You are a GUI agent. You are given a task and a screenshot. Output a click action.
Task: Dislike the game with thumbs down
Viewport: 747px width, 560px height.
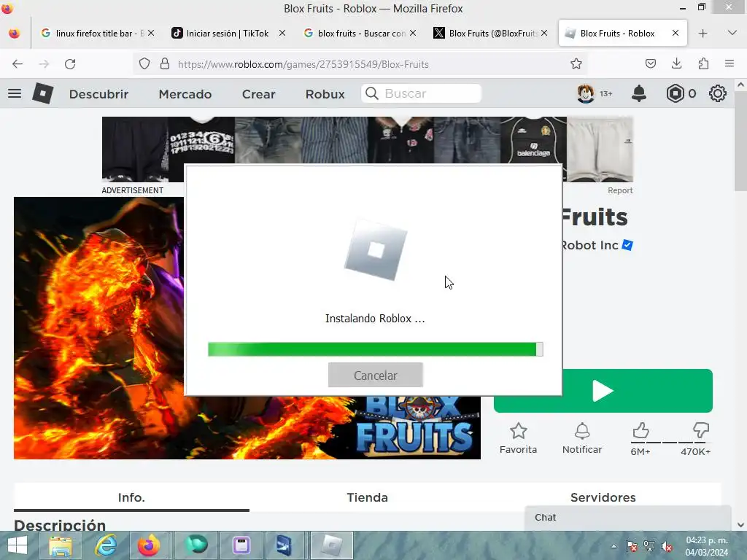700,430
